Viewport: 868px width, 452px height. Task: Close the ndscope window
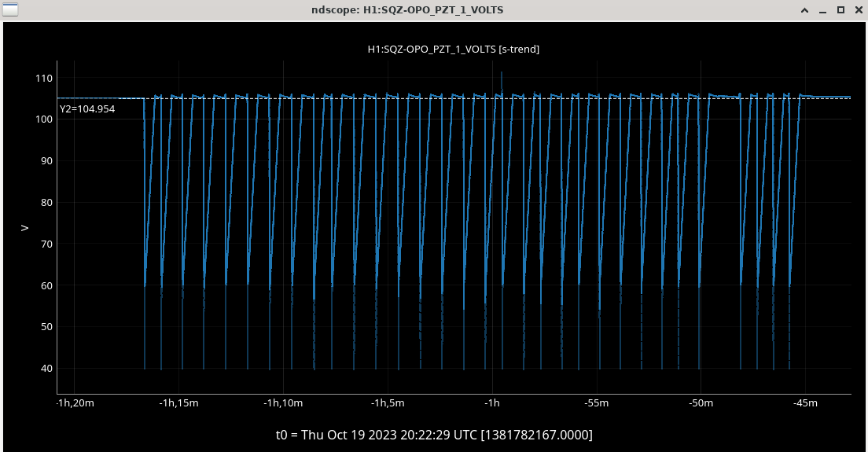click(857, 10)
